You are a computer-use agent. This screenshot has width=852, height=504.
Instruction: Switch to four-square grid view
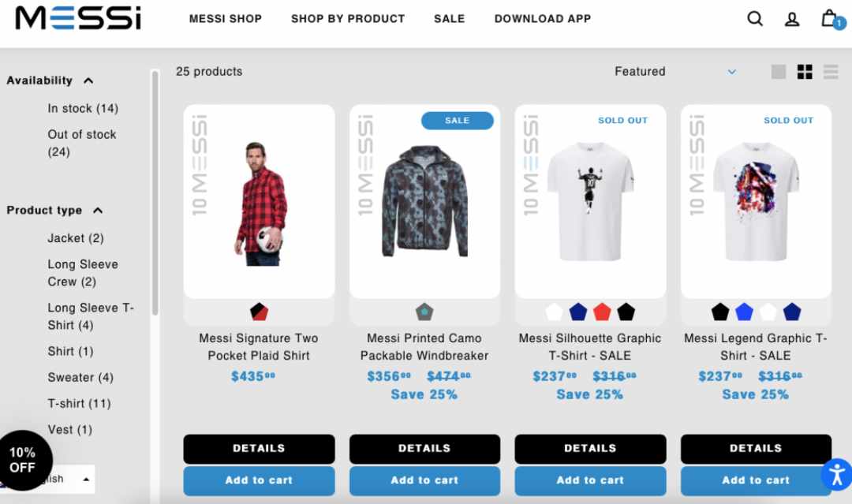click(805, 72)
